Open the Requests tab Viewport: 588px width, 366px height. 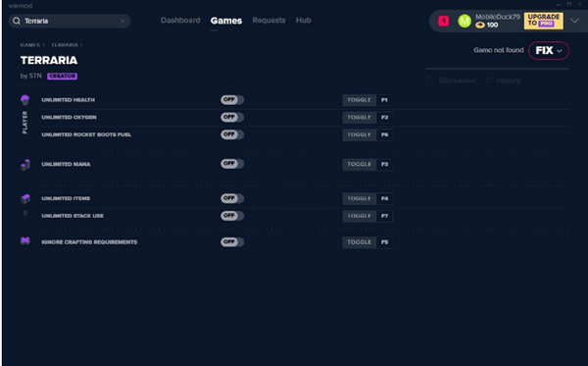click(269, 21)
